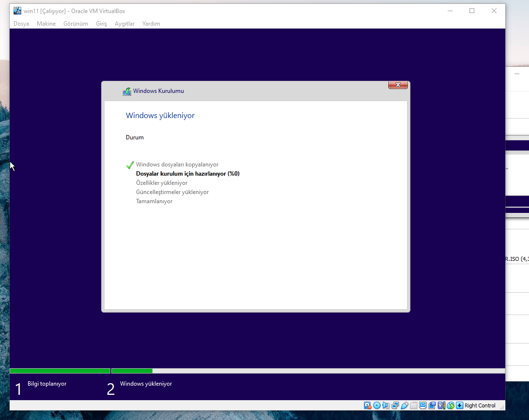Open the Yardım menu
The width and height of the screenshot is (529, 420).
click(x=151, y=24)
